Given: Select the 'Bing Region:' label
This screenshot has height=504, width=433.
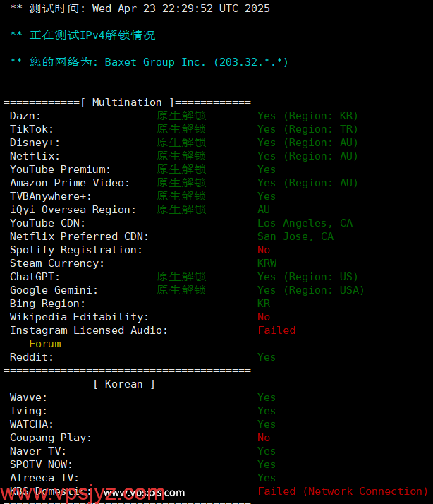Looking at the screenshot, I should click(47, 304).
